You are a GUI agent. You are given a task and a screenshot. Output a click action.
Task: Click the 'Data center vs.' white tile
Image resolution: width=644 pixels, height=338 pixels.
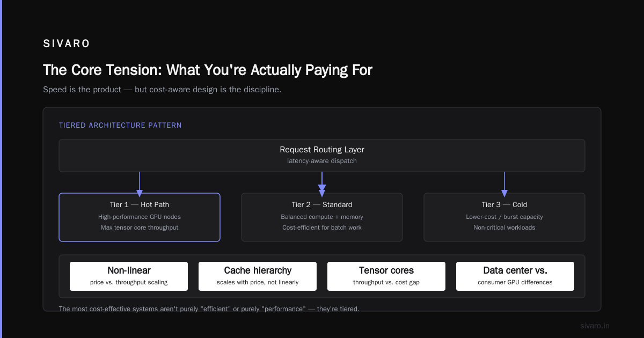click(x=515, y=276)
